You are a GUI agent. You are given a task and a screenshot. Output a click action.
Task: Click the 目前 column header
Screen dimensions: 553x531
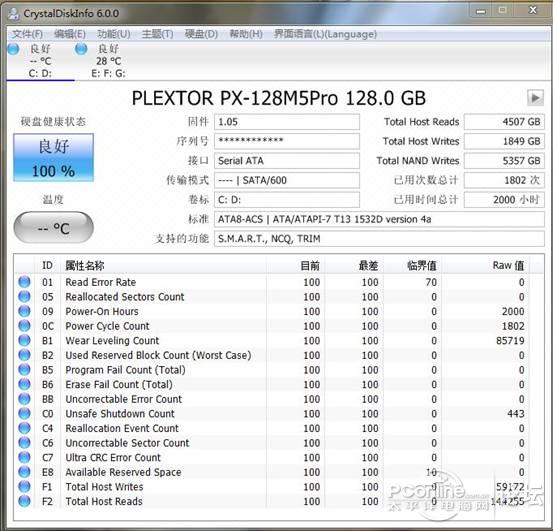point(296,265)
